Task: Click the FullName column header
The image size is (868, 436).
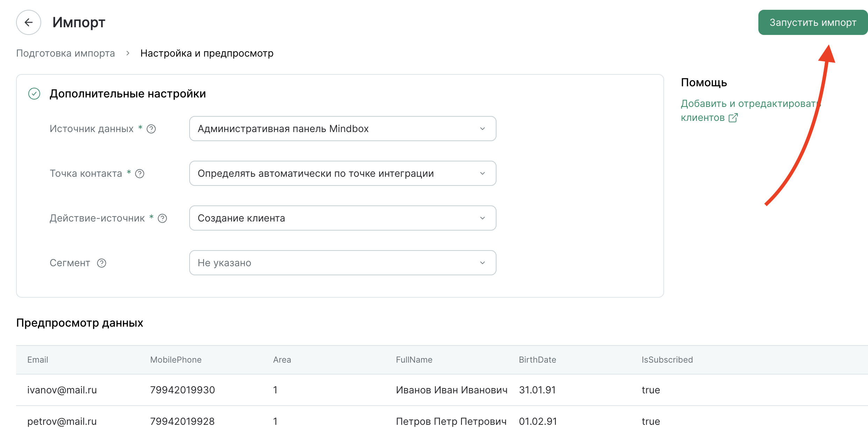Action: [414, 360]
